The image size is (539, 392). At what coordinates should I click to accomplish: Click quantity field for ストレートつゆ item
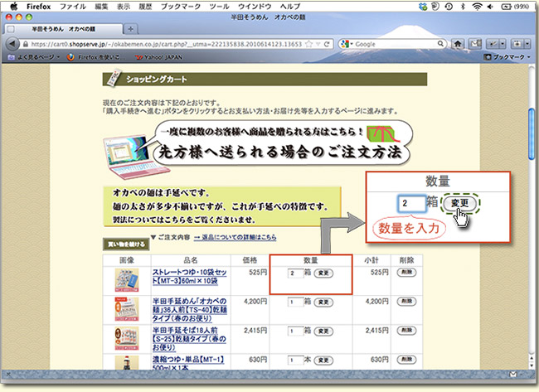tap(293, 273)
